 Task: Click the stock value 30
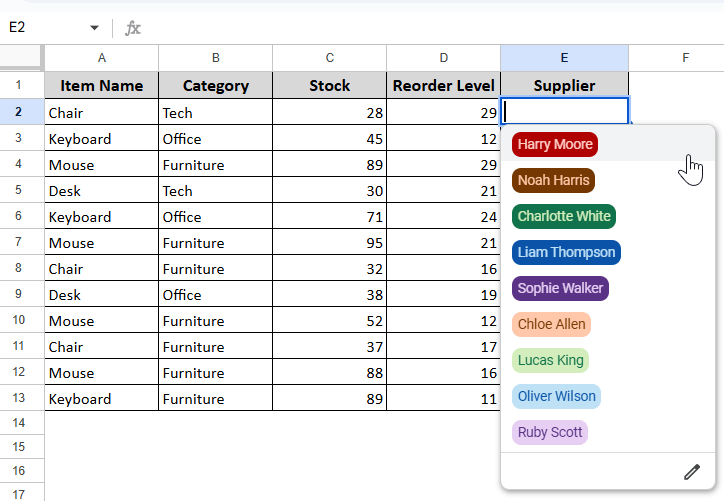(x=330, y=190)
